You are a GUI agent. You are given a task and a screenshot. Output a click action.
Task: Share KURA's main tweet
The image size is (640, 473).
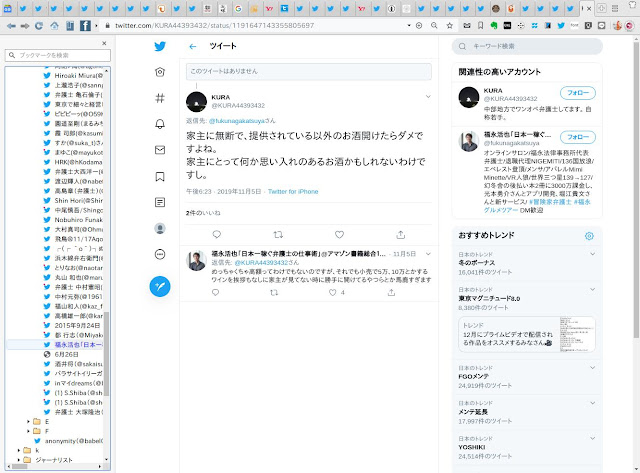pos(401,235)
